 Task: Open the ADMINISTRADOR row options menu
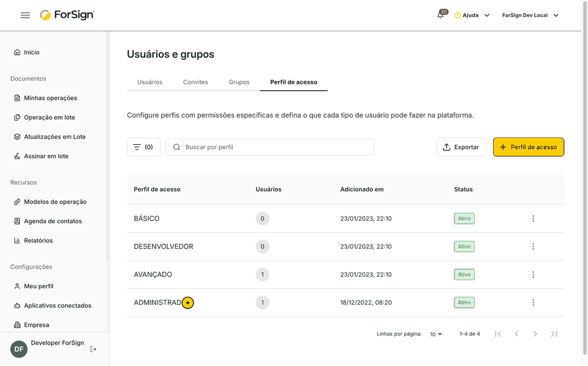tap(533, 303)
